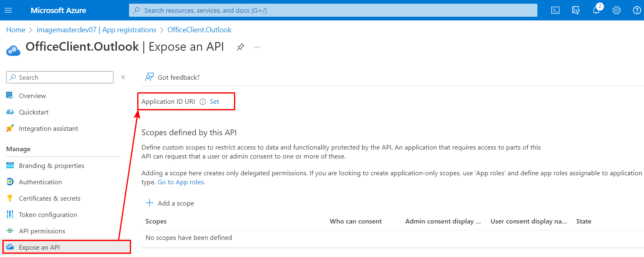Open portal settings gear
The height and width of the screenshot is (257, 644).
[x=617, y=10]
